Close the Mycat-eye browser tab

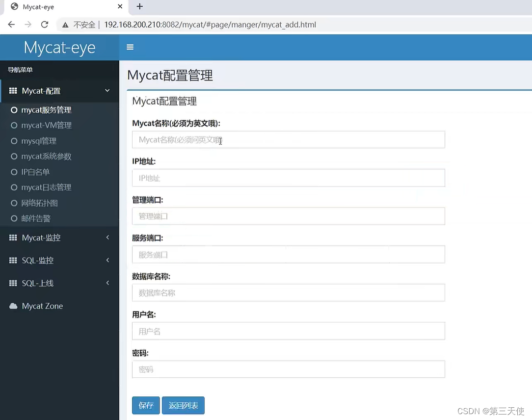tap(120, 6)
